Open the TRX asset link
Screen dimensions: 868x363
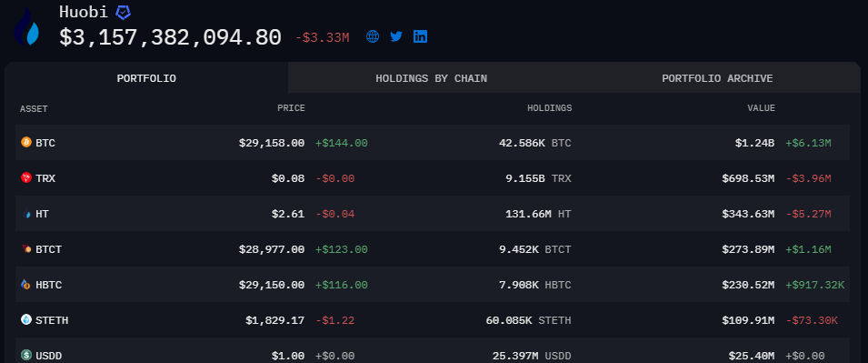pos(45,178)
